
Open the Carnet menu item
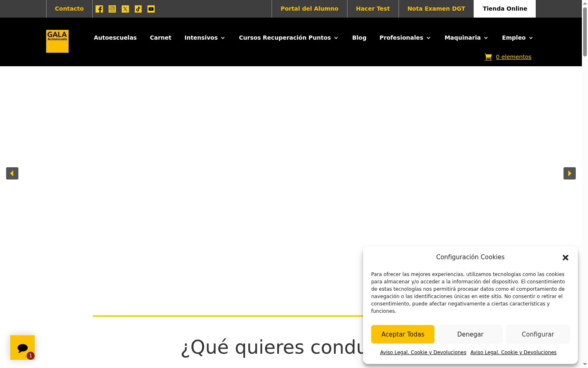pos(160,38)
